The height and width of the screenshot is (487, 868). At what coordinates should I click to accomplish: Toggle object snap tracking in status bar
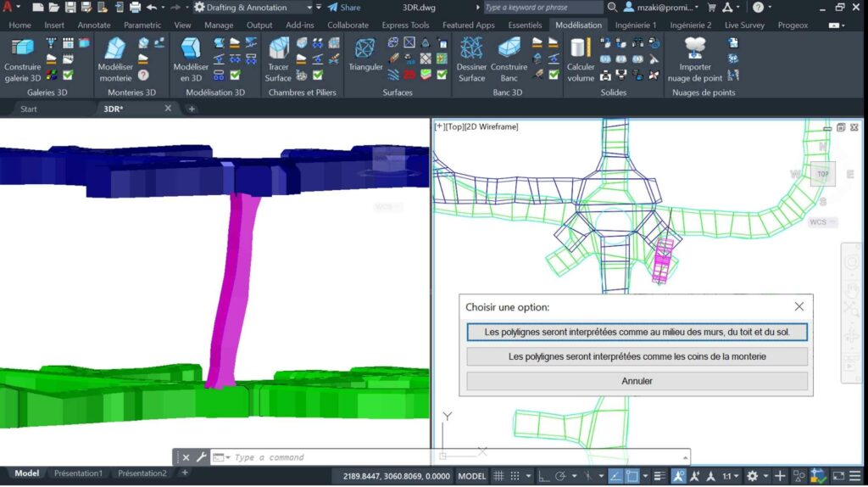(615, 475)
